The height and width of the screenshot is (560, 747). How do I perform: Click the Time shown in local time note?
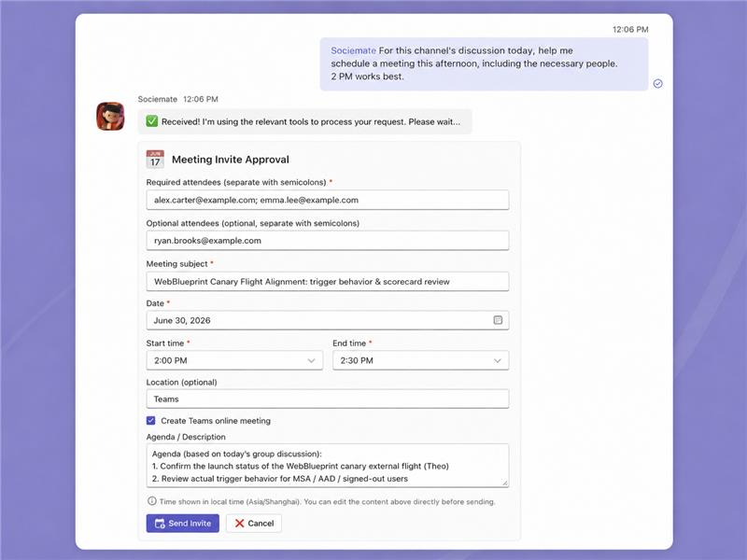click(328, 501)
